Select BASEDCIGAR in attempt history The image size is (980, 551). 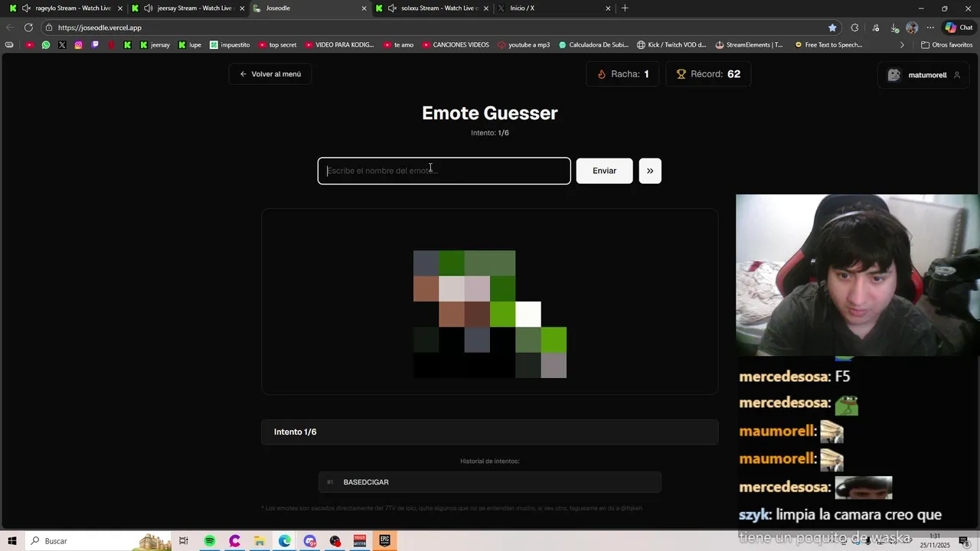(x=490, y=482)
